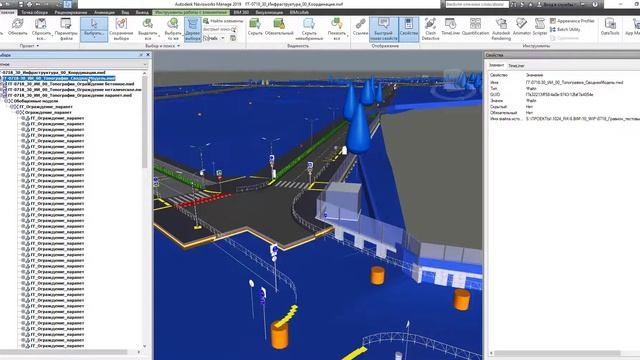The height and width of the screenshot is (360, 640).
Task: Click the Сохранение выбора (Save Selection) icon
Action: click(x=121, y=29)
